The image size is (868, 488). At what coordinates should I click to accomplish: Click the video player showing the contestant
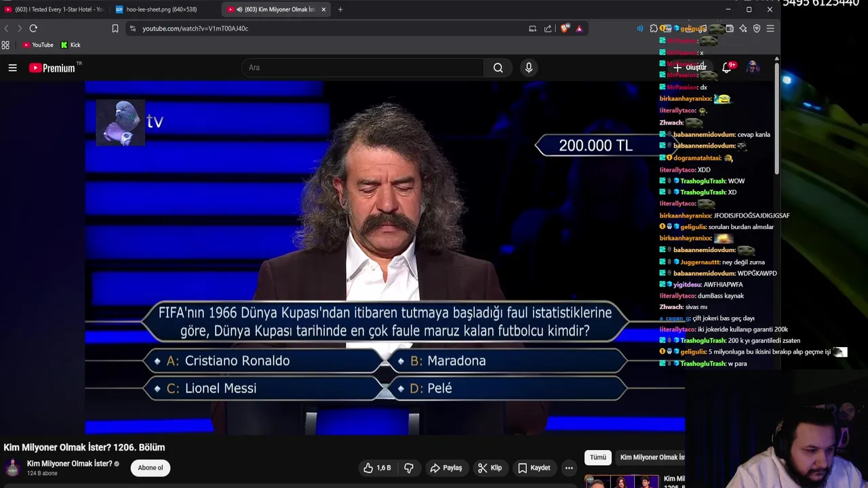[x=384, y=258]
